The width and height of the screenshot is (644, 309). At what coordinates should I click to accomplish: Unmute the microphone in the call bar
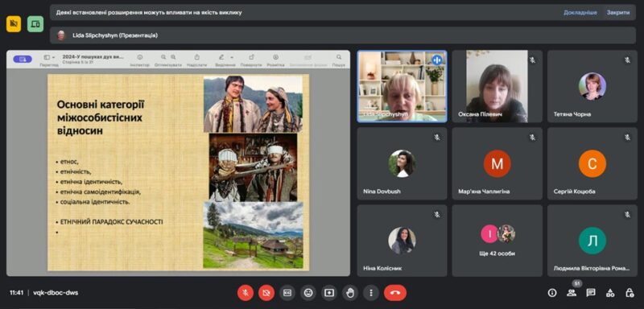(246, 293)
